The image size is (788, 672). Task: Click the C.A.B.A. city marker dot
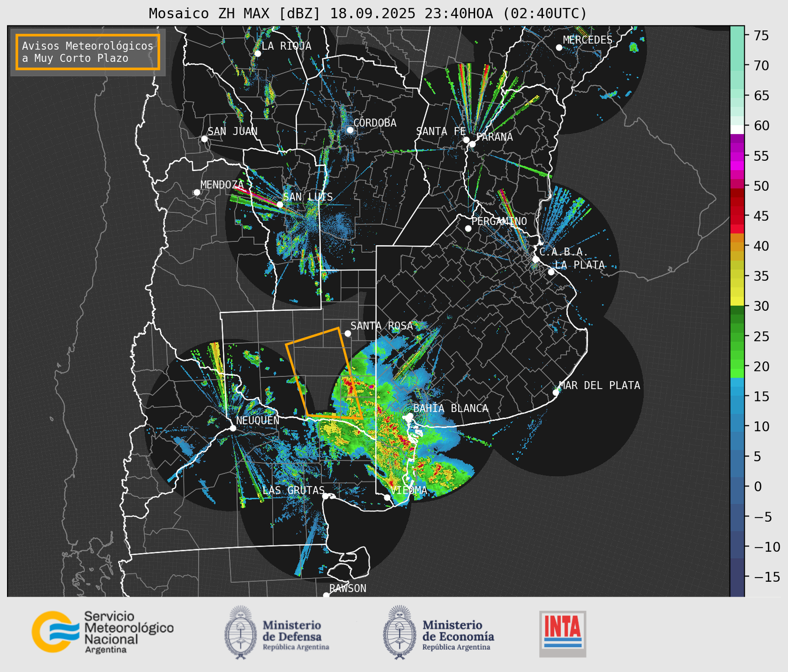(536, 259)
